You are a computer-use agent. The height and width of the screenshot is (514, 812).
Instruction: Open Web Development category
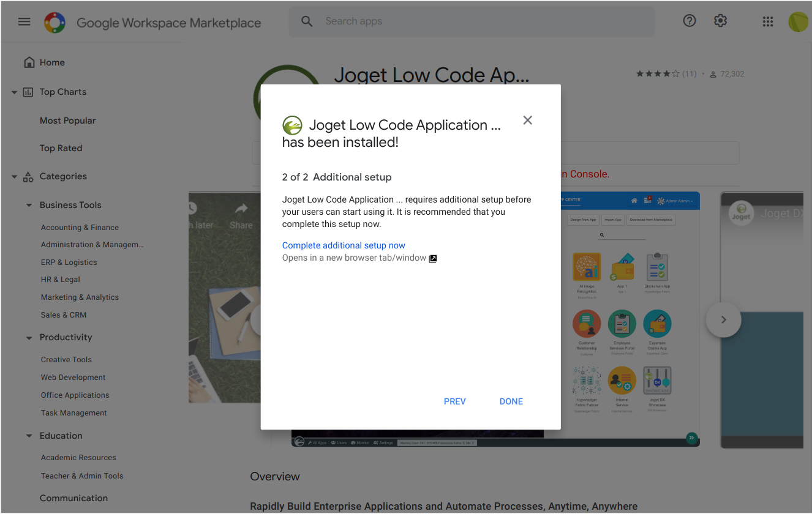[x=73, y=378]
